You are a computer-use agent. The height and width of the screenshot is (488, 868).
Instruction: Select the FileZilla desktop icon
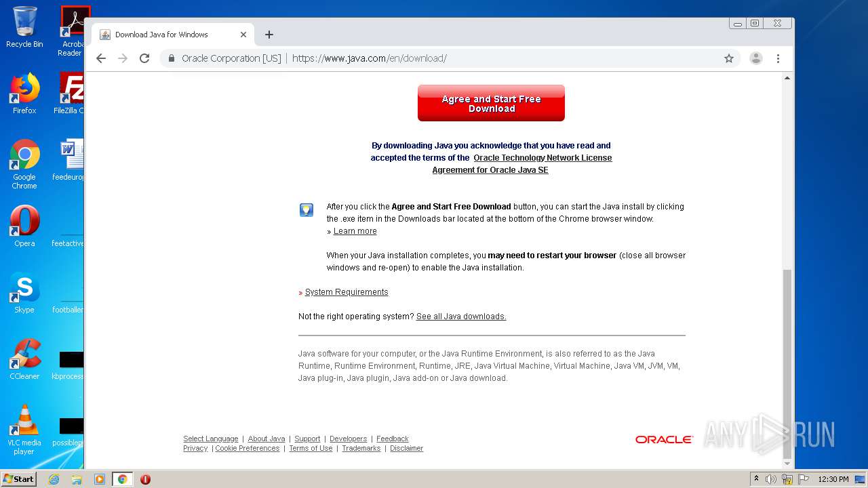click(69, 94)
